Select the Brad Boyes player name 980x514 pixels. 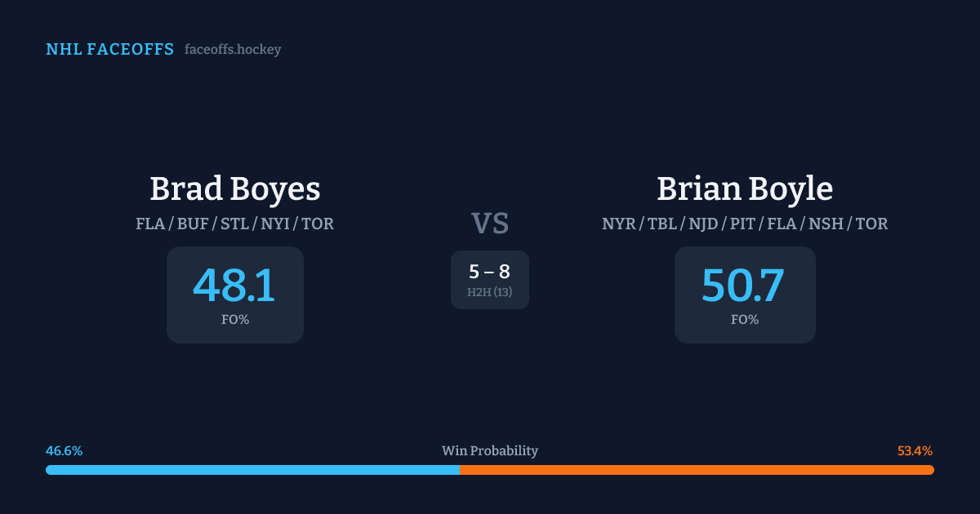point(235,189)
